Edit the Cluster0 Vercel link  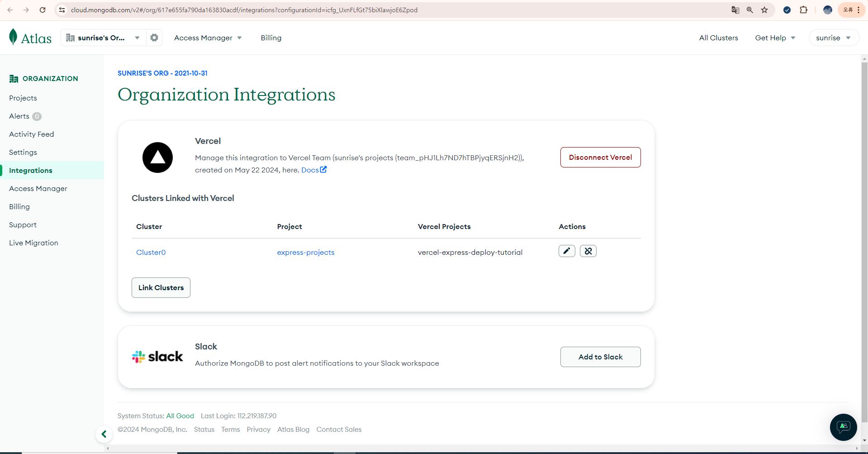click(x=567, y=251)
